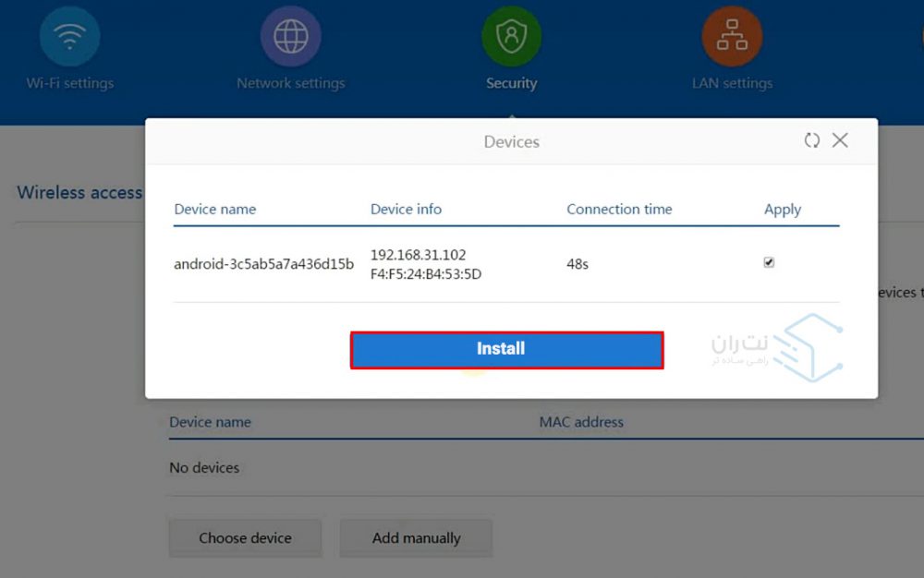The image size is (924, 578).
Task: Select the Security shield icon
Action: pos(511,36)
